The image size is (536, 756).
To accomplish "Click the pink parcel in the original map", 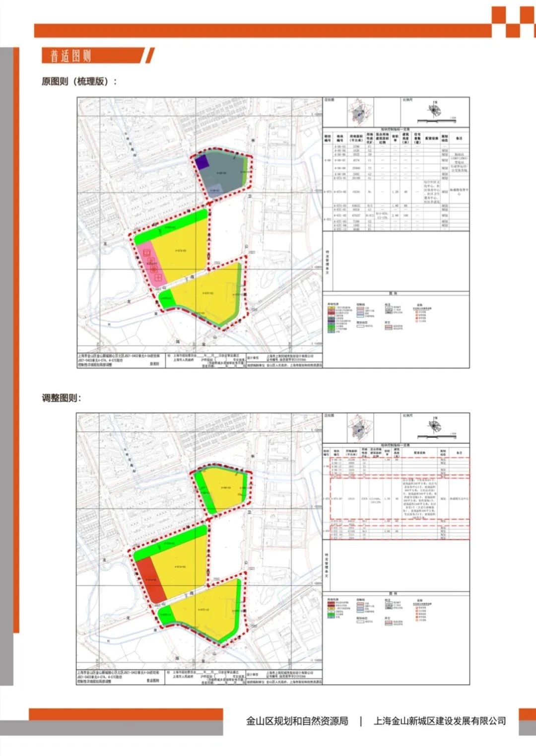I will coord(151,263).
